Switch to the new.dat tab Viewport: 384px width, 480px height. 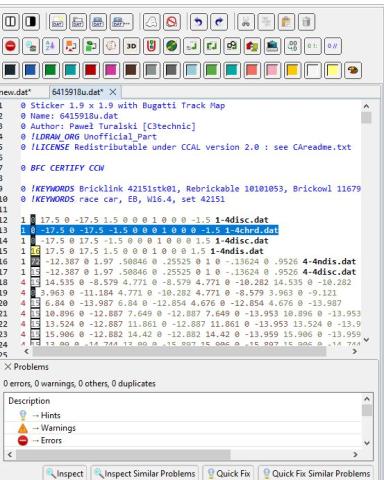point(15,92)
